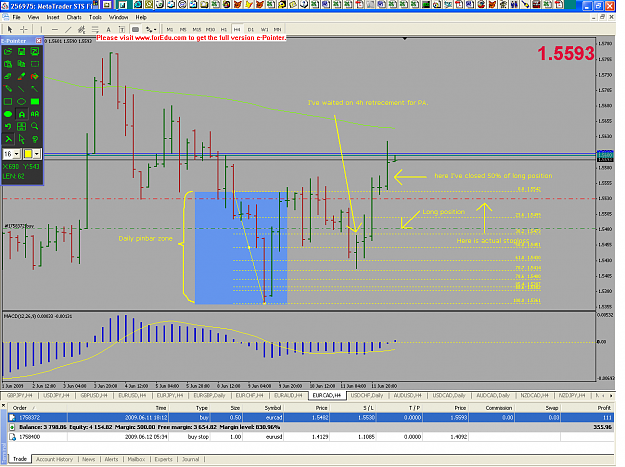Switch to the Account History terminal tab

(x=55, y=459)
